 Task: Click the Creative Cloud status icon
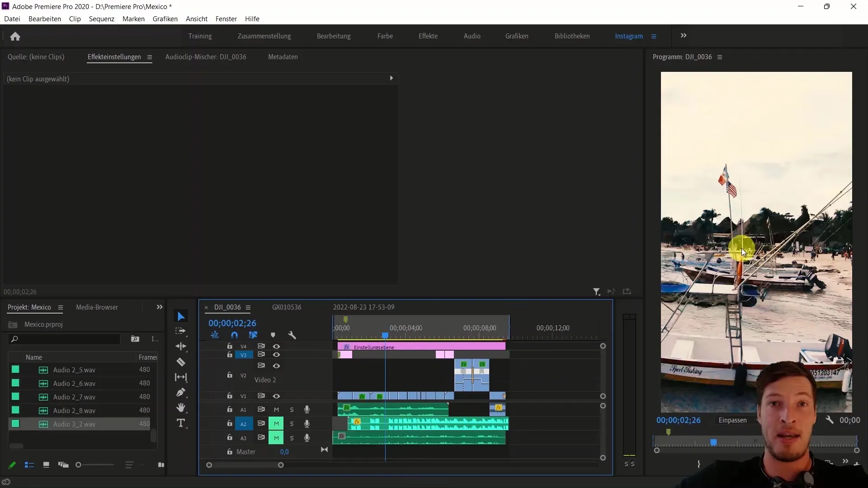(x=6, y=482)
